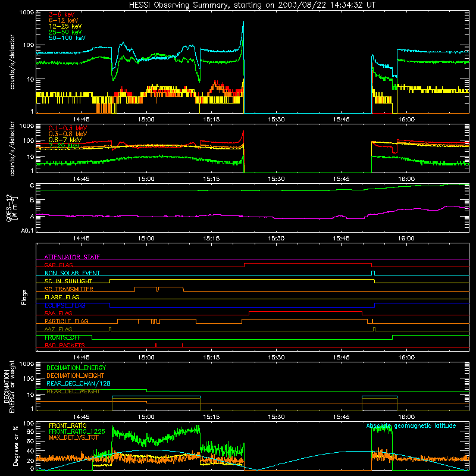Click the 50-100 keV spike peak before the data gap
The image size is (476, 476).
[243, 22]
